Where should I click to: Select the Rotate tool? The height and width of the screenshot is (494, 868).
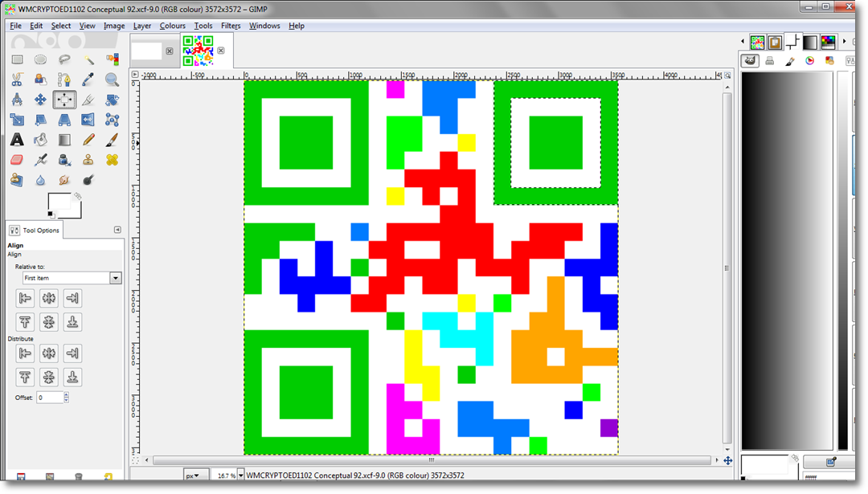(x=113, y=100)
